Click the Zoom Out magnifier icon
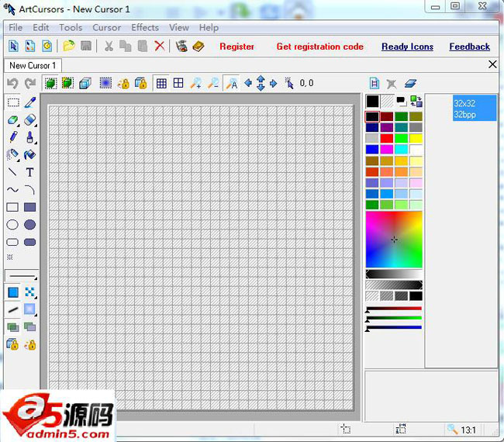Image resolution: width=504 pixels, height=442 pixels. pyautogui.click(x=213, y=83)
